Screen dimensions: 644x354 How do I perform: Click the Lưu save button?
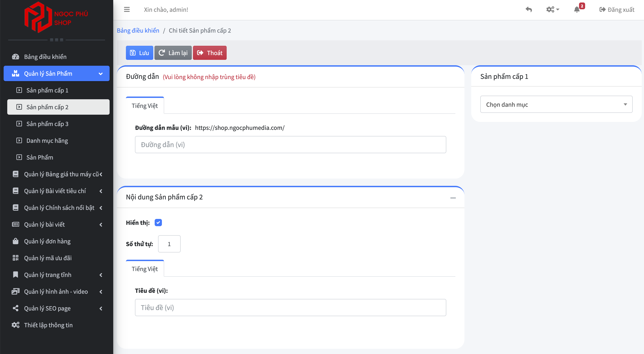[139, 53]
